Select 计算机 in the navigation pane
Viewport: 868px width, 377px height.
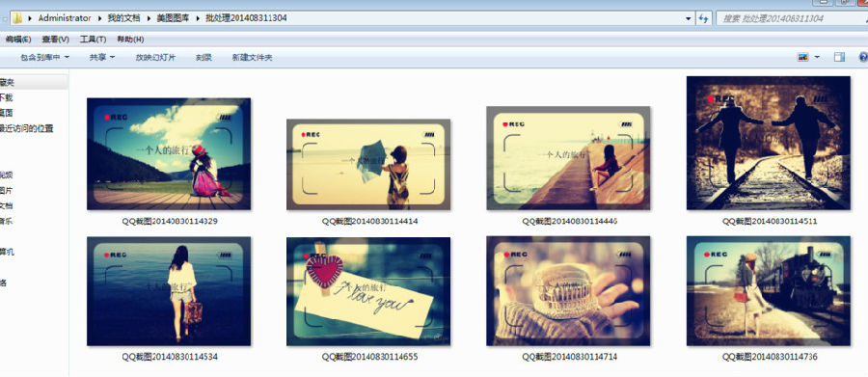(7, 252)
